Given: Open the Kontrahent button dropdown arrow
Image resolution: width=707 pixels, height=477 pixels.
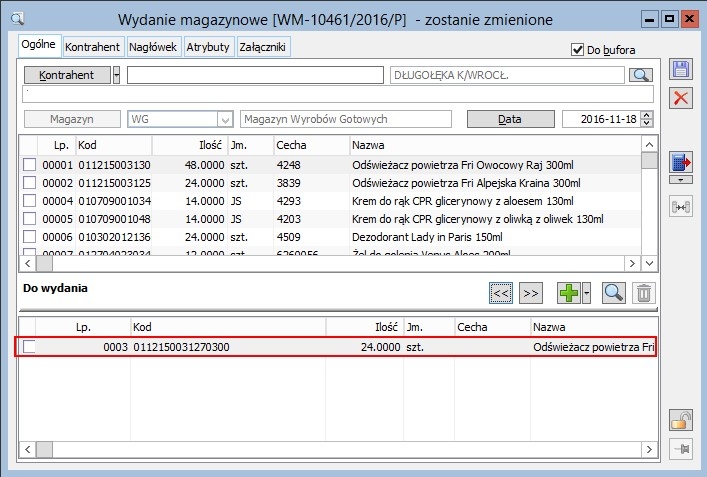Looking at the screenshot, I should pos(116,75).
